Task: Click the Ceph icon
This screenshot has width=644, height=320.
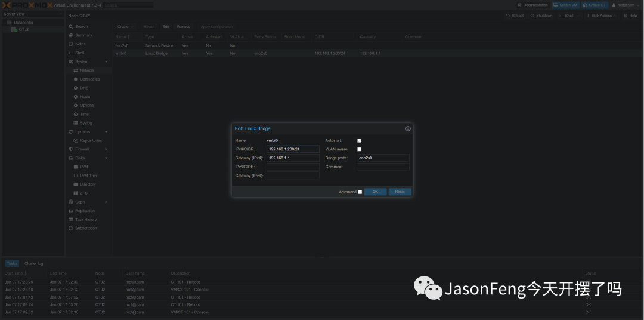Action: [70, 202]
